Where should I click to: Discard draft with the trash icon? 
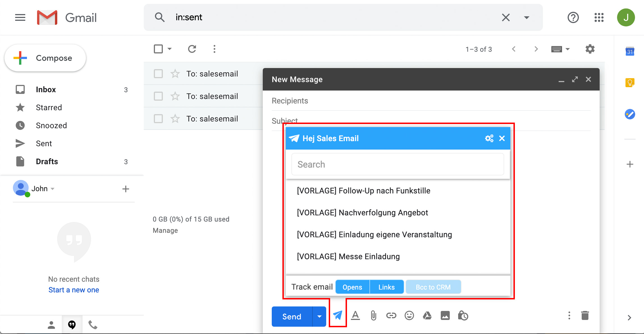tap(585, 316)
